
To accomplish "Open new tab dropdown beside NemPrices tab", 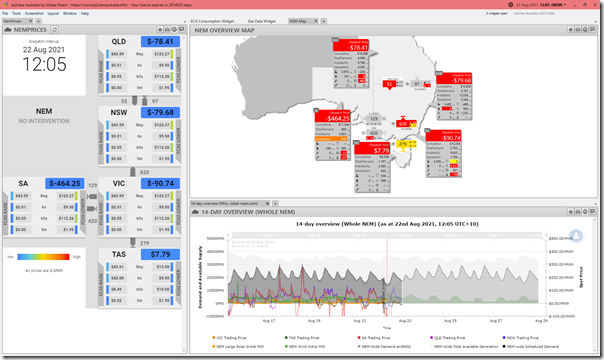I will point(39,21).
